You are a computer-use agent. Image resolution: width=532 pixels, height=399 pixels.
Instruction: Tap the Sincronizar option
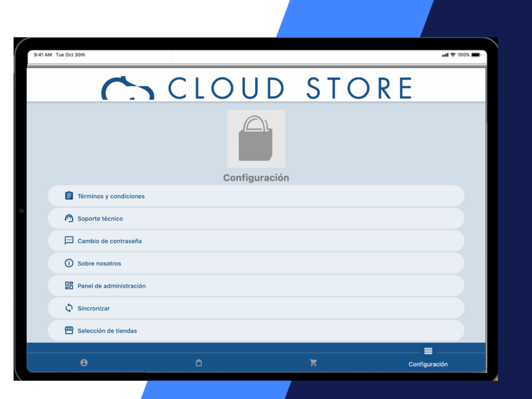click(256, 307)
